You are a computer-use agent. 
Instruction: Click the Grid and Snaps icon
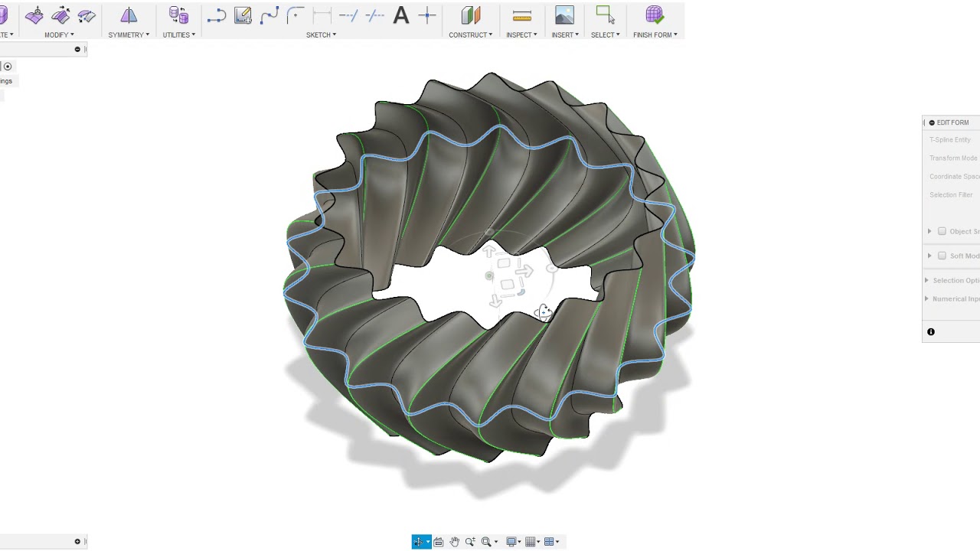point(531,542)
